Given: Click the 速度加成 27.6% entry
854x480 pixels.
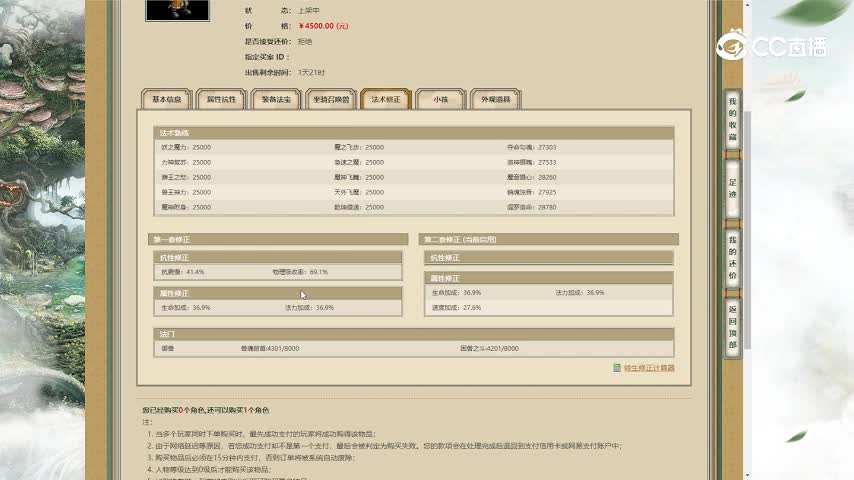Looking at the screenshot, I should pos(456,308).
